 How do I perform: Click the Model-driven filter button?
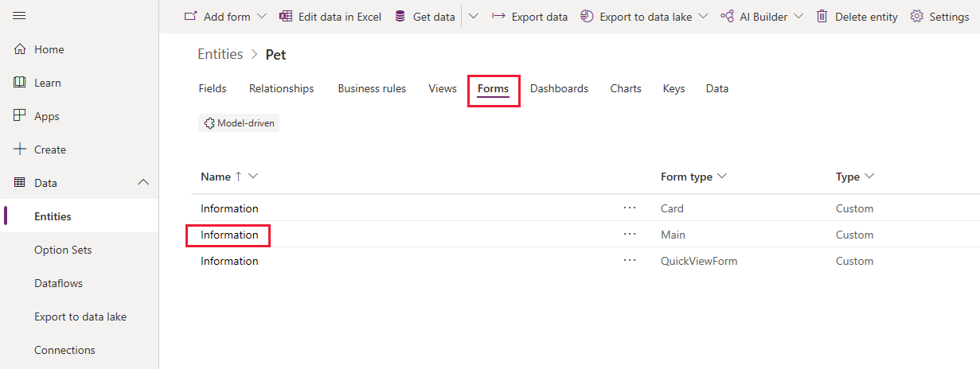[x=239, y=123]
